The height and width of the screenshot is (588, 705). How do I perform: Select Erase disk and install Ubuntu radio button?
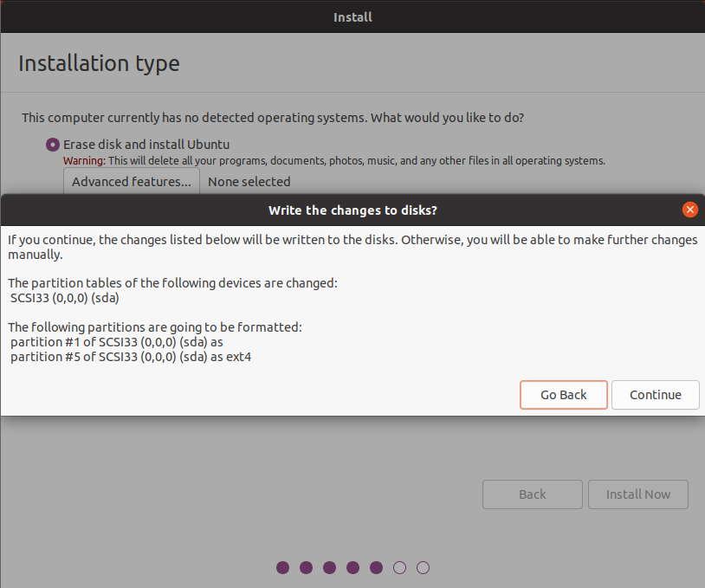[54, 145]
